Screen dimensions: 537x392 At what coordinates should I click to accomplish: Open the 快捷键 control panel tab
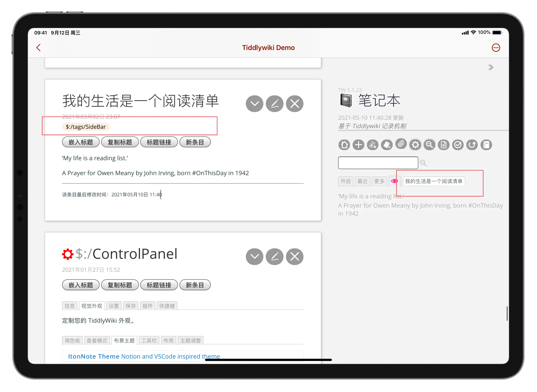pyautogui.click(x=167, y=306)
